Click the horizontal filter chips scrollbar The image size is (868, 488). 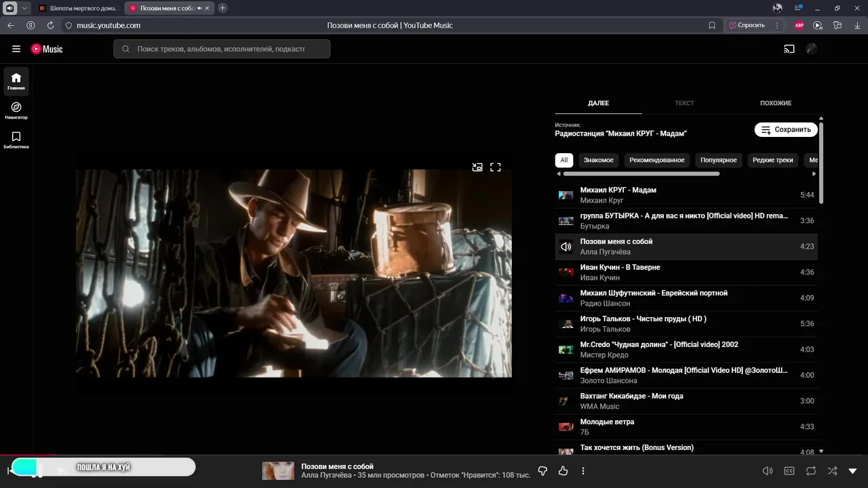click(641, 174)
